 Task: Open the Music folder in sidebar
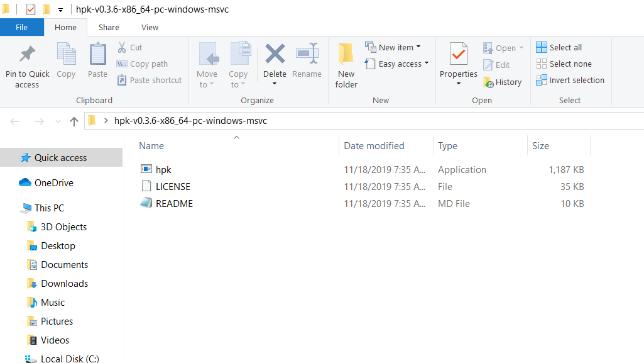click(53, 303)
